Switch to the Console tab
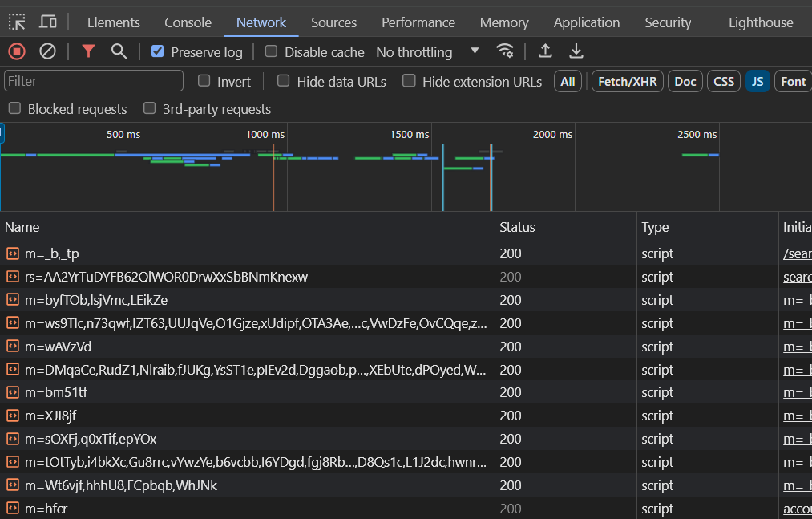The height and width of the screenshot is (519, 812). click(x=188, y=22)
